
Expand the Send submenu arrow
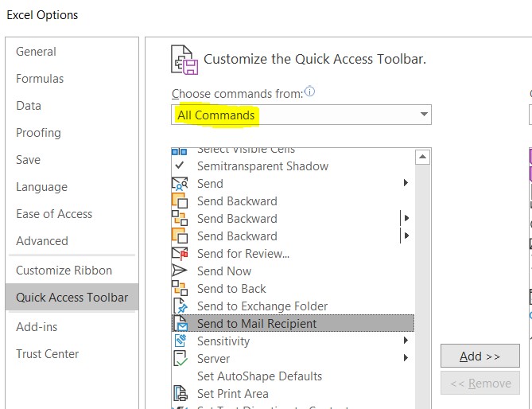(x=406, y=184)
